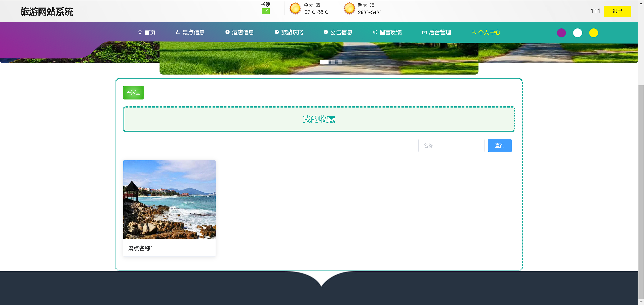Click the blue 查询 button
Image resolution: width=644 pixels, height=305 pixels.
click(500, 146)
